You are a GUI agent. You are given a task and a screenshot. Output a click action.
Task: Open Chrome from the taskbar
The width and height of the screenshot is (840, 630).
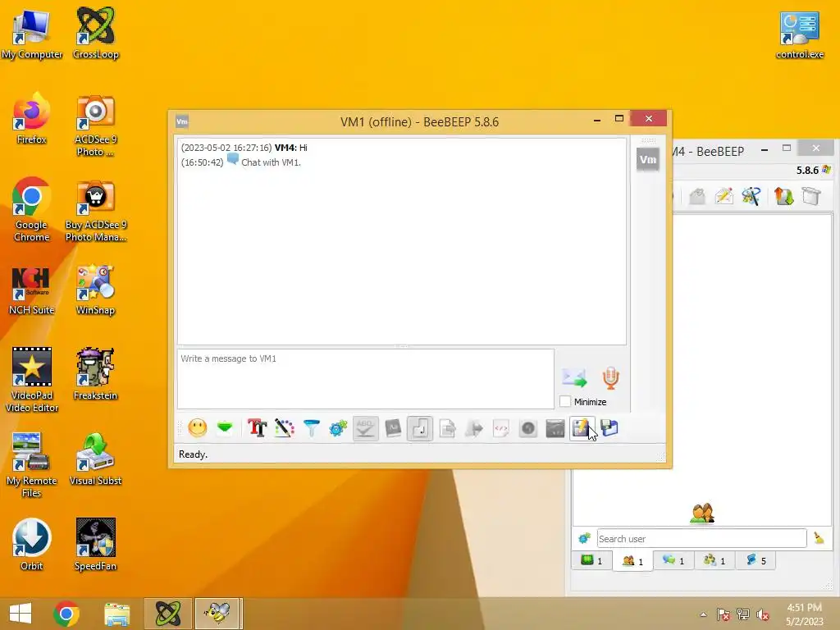pyautogui.click(x=66, y=614)
